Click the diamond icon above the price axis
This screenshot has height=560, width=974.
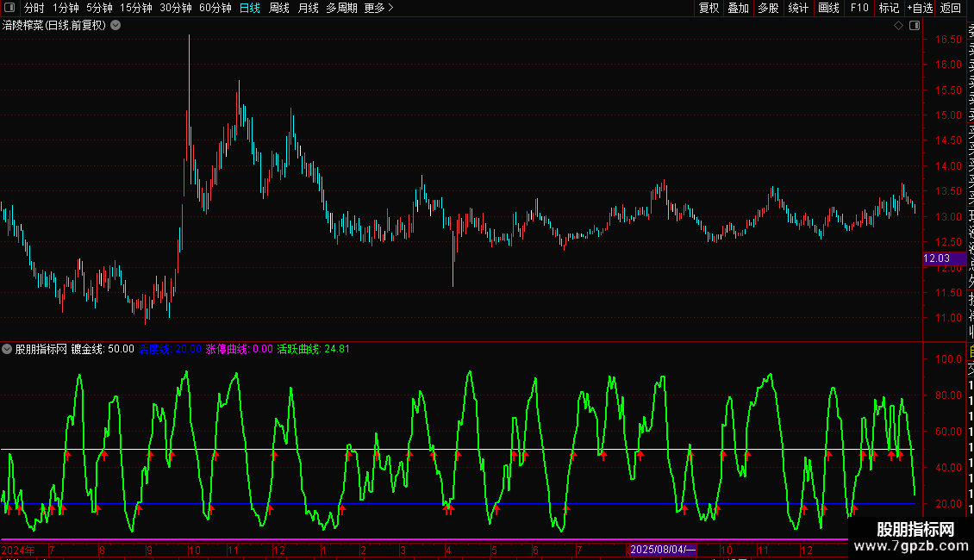[x=898, y=26]
